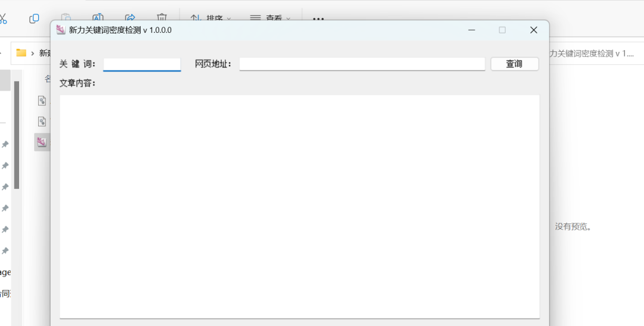Open the 查看 view dropdown
The image size is (644, 326).
click(x=270, y=18)
